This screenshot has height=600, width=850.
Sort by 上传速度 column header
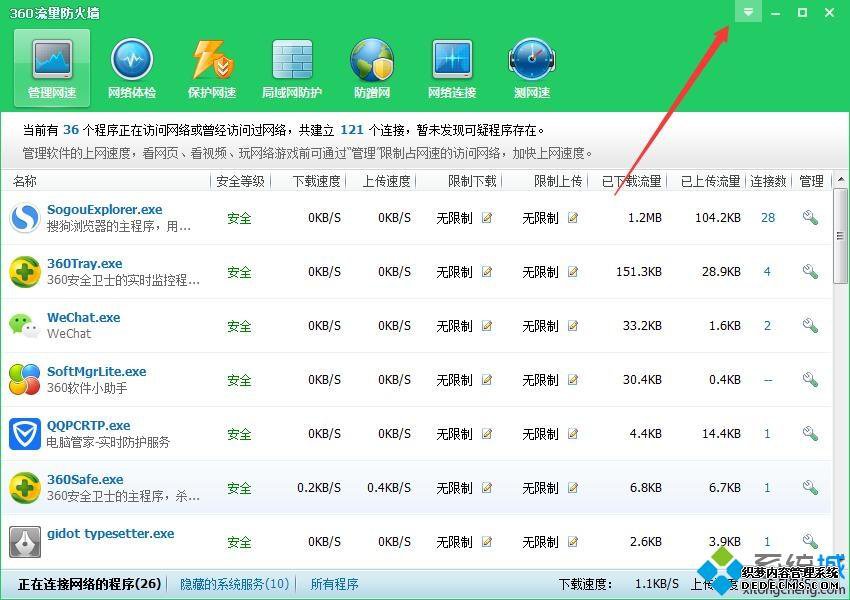387,181
